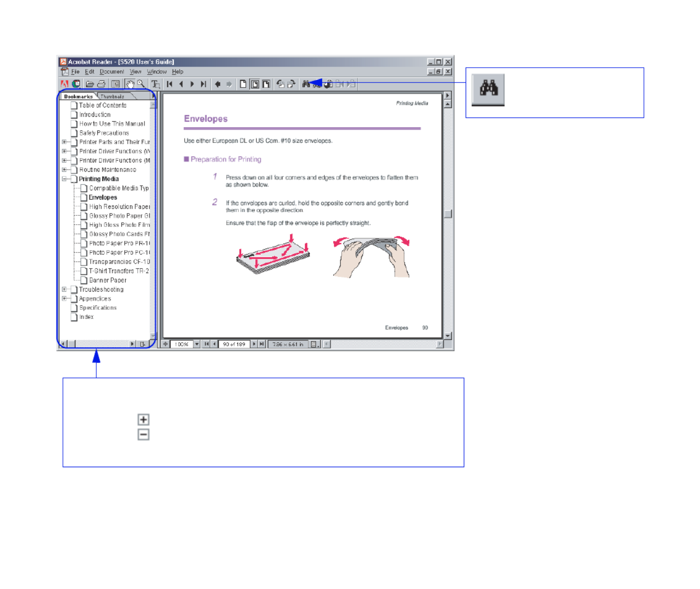Viewport: 700px width, 589px height.
Task: Click the document scrollbar down arrow
Action: click(x=448, y=336)
